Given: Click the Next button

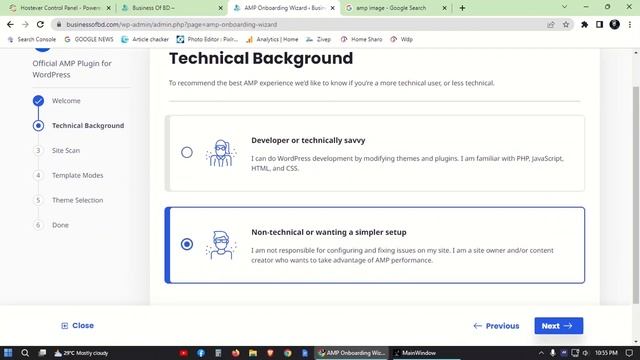Looking at the screenshot, I should [558, 326].
